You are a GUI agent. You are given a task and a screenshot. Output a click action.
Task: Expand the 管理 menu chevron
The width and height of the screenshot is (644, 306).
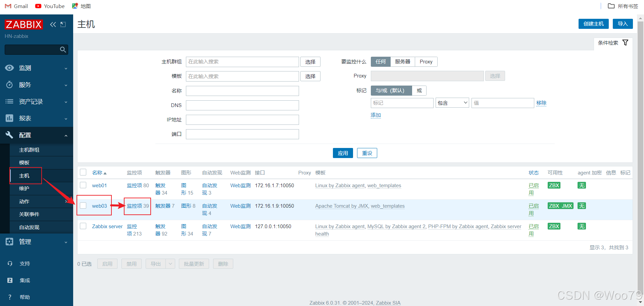pos(66,242)
